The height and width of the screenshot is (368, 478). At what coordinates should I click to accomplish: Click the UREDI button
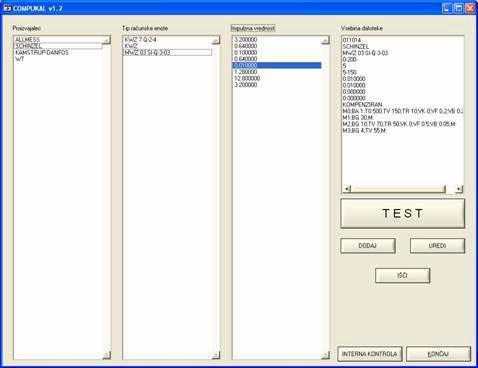pos(437,246)
